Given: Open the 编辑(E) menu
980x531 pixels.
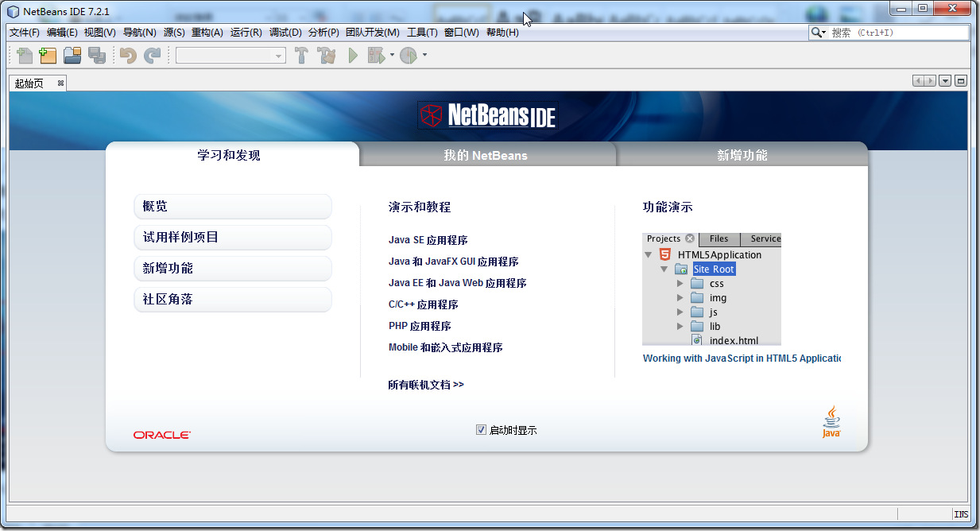Looking at the screenshot, I should [x=62, y=33].
